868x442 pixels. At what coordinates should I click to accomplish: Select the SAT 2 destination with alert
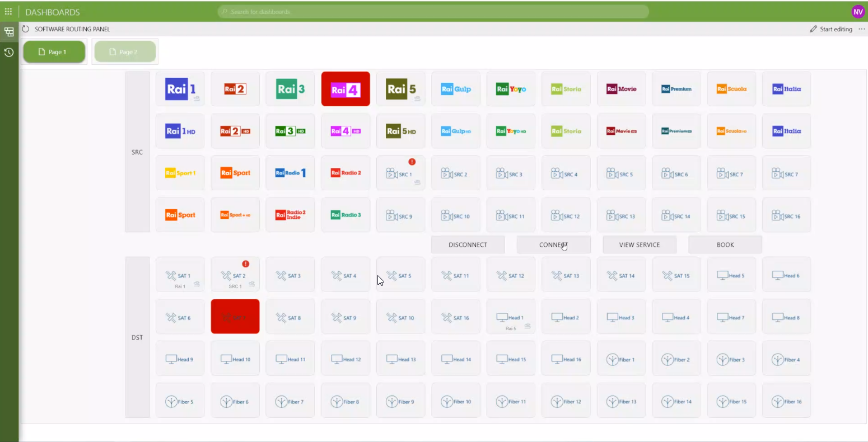coord(235,274)
